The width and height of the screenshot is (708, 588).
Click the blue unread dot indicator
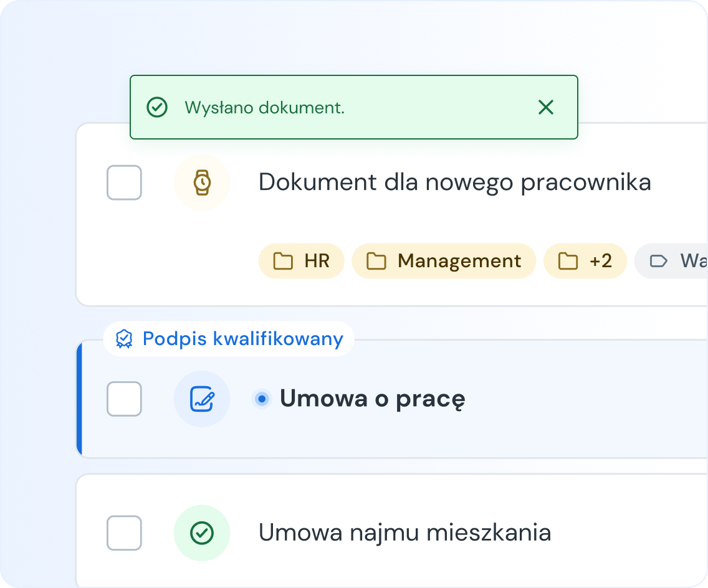(262, 399)
